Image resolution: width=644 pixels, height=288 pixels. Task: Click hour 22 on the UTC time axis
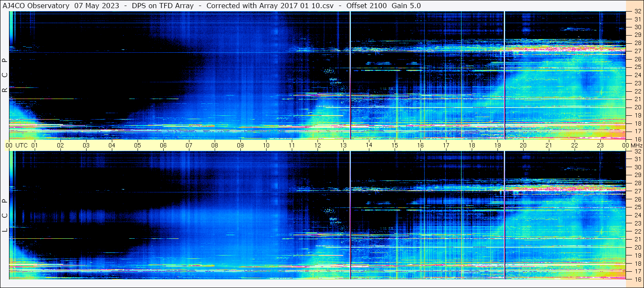tap(575, 145)
